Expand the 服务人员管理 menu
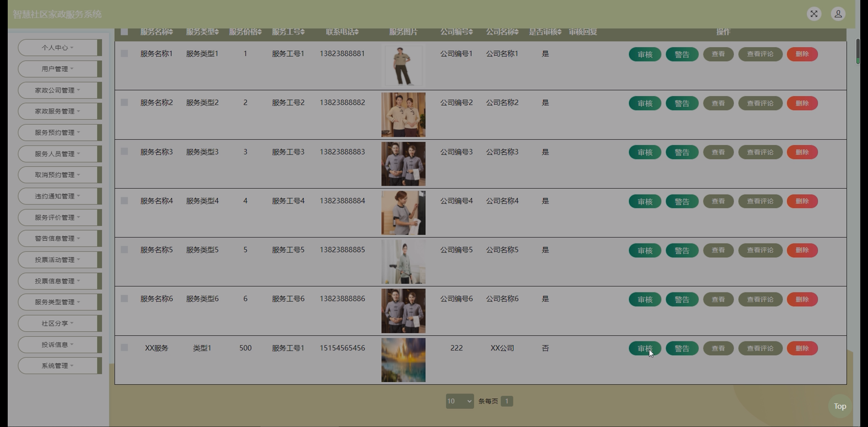The image size is (868, 427). click(x=60, y=154)
